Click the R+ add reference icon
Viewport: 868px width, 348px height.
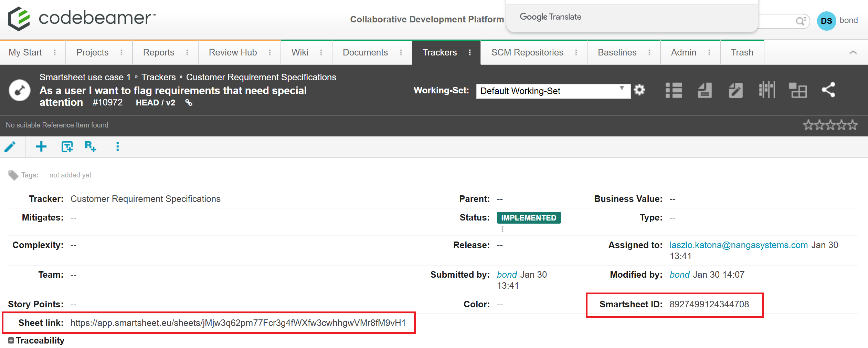tap(91, 147)
